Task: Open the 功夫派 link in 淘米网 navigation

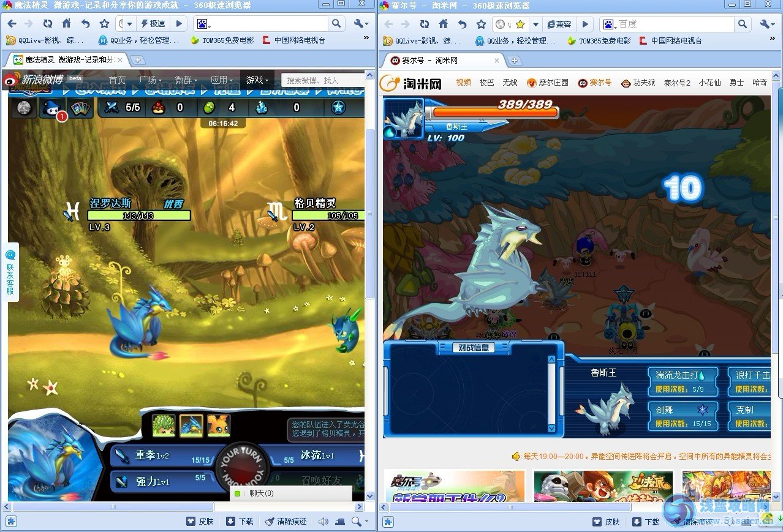Action: [638, 83]
